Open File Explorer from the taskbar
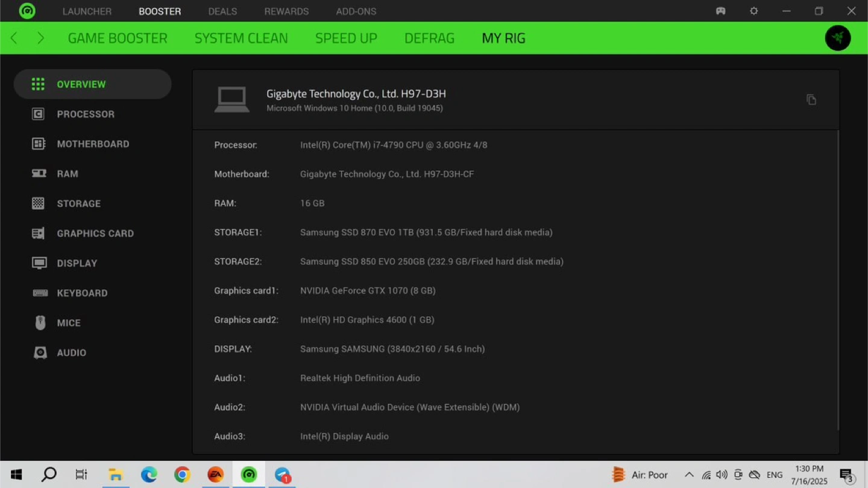The width and height of the screenshot is (868, 488). point(115,475)
